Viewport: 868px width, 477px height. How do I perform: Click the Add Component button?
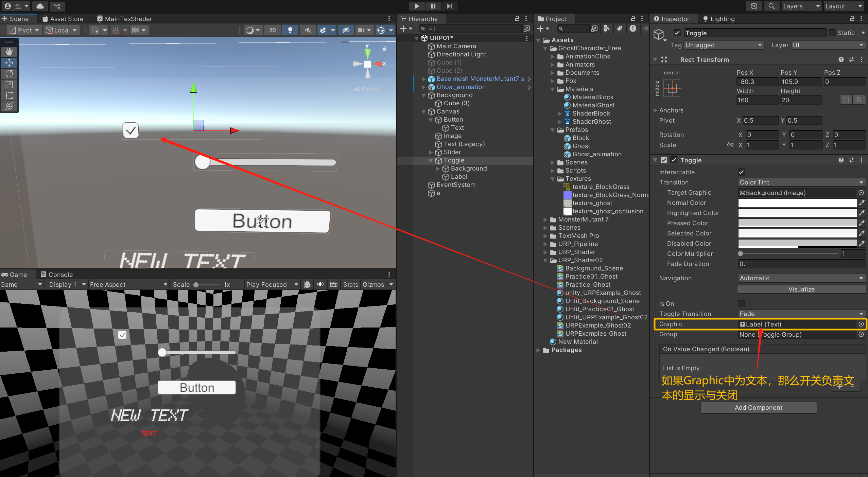pyautogui.click(x=758, y=408)
